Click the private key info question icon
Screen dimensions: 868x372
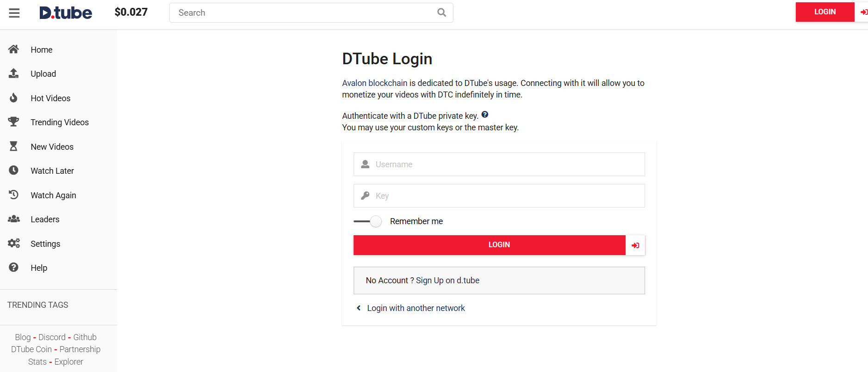click(x=485, y=115)
